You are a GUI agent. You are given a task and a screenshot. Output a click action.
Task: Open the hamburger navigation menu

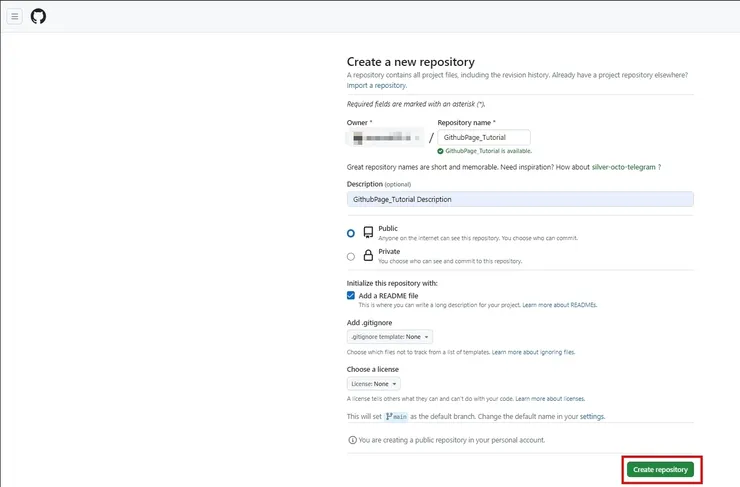[15, 16]
